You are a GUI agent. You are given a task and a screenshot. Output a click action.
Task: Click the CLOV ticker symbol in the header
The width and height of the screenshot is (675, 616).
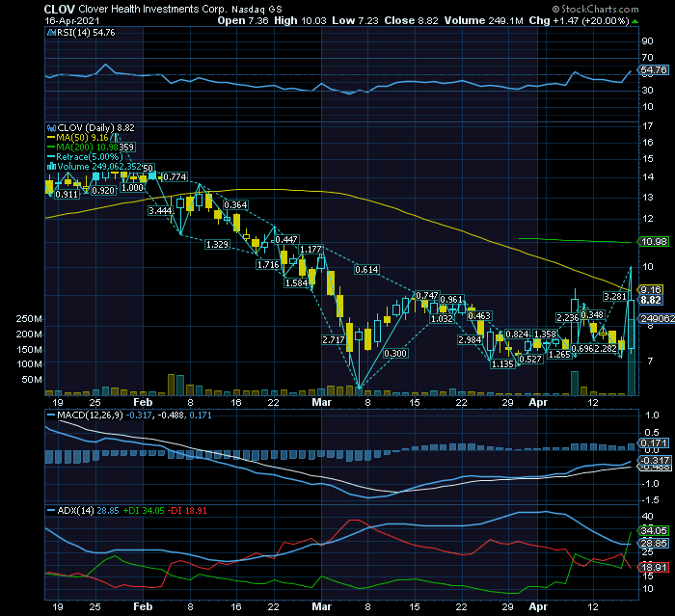[60, 9]
